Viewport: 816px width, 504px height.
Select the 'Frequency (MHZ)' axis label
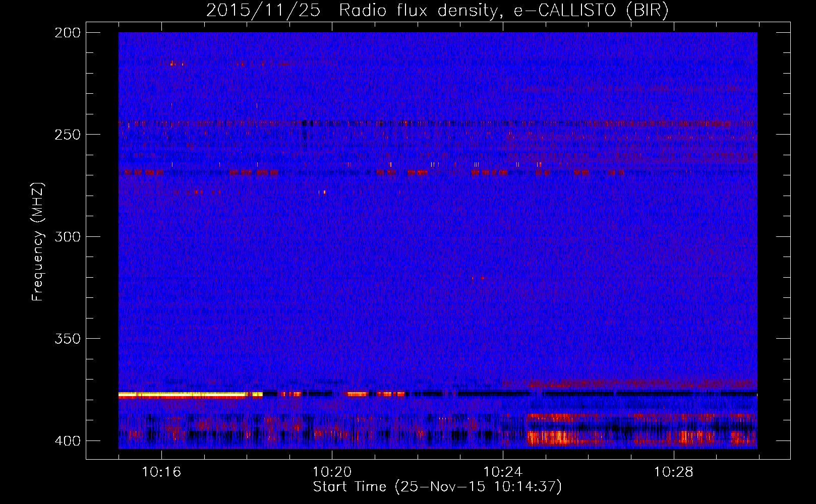pyautogui.click(x=38, y=241)
